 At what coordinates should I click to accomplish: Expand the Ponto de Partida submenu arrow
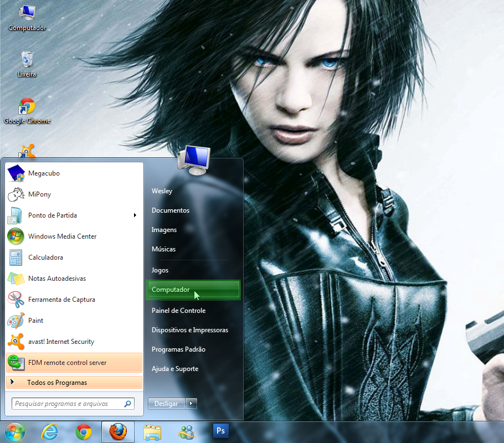(135, 215)
